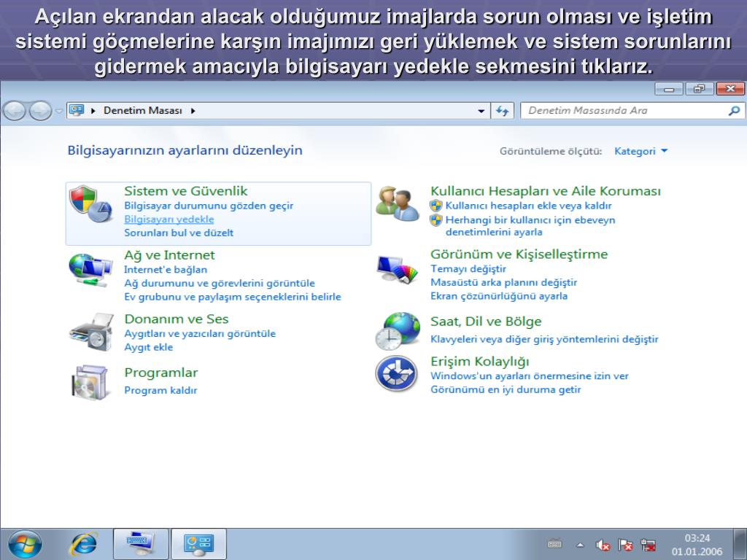This screenshot has width=747, height=560.
Task: Open ebeveyn denetimlerini ayarla link
Action: tap(530, 226)
